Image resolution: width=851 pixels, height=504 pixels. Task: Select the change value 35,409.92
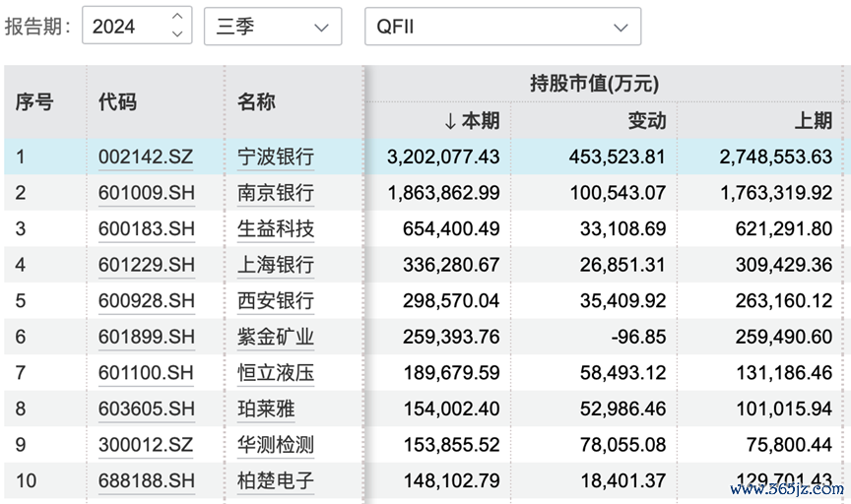(x=623, y=300)
